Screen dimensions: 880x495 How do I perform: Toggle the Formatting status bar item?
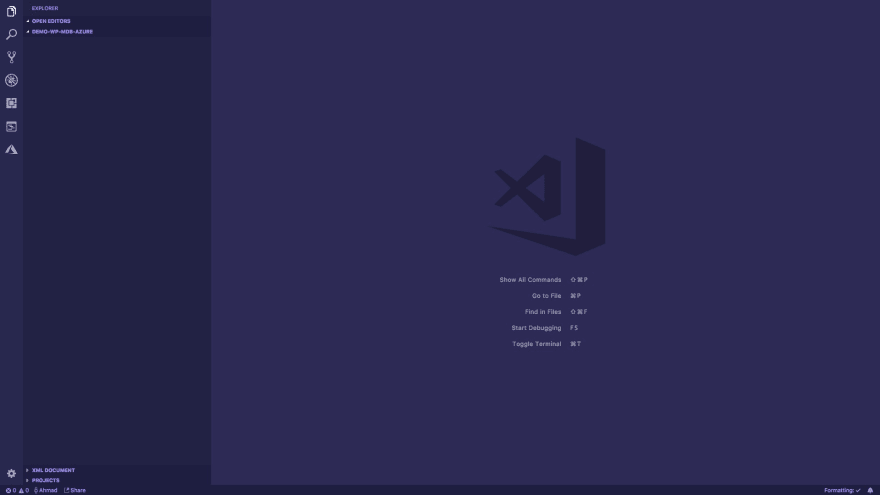point(842,491)
